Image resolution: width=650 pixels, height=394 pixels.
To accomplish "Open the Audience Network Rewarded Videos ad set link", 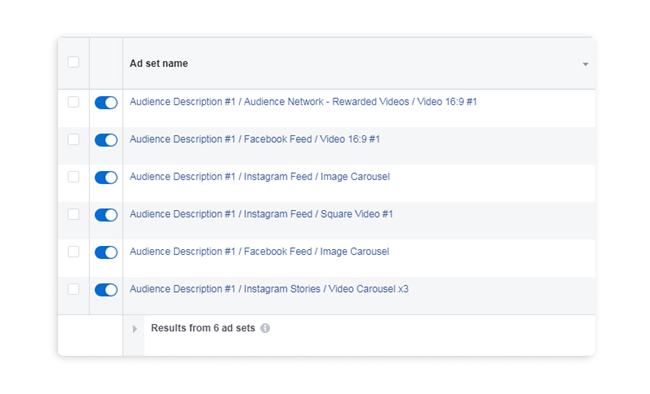I will tap(303, 102).
